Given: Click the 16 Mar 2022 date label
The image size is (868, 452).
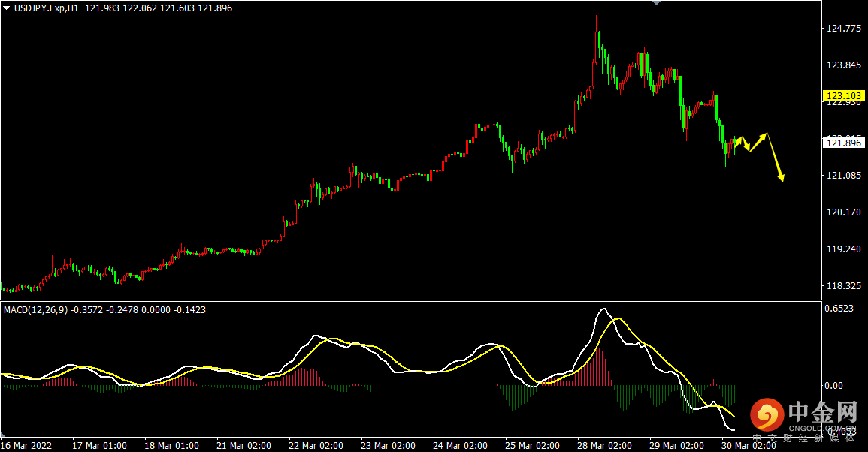Looking at the screenshot, I should pos(26,445).
